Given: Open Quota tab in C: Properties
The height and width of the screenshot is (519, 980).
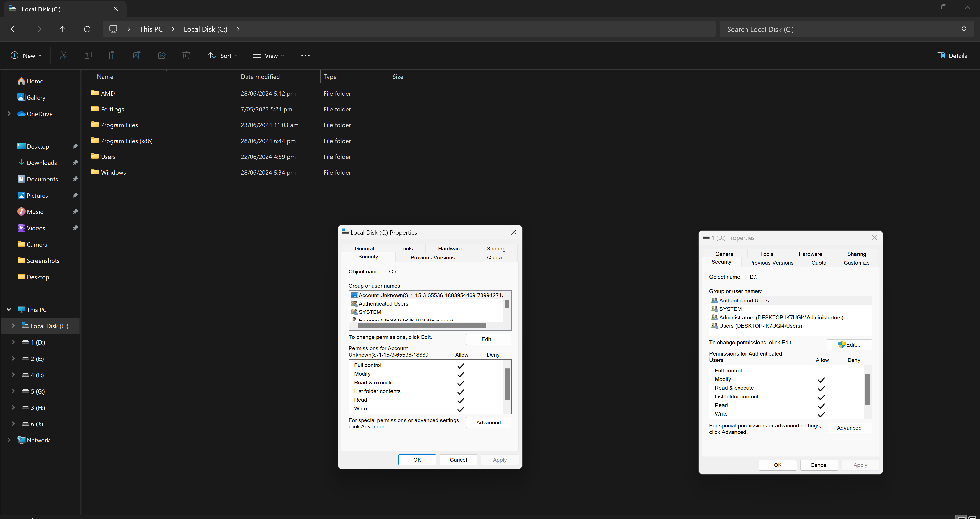Looking at the screenshot, I should (x=494, y=257).
